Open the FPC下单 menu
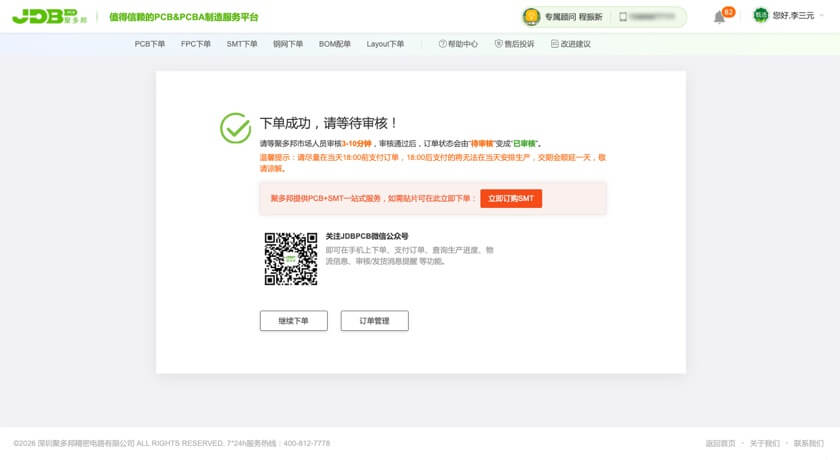 (x=196, y=44)
